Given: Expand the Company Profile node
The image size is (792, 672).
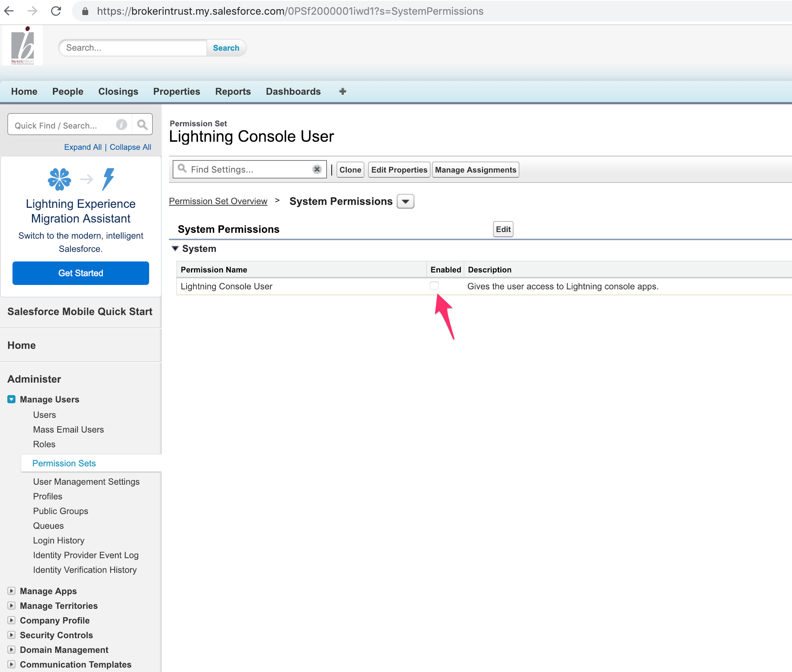Looking at the screenshot, I should pos(11,620).
